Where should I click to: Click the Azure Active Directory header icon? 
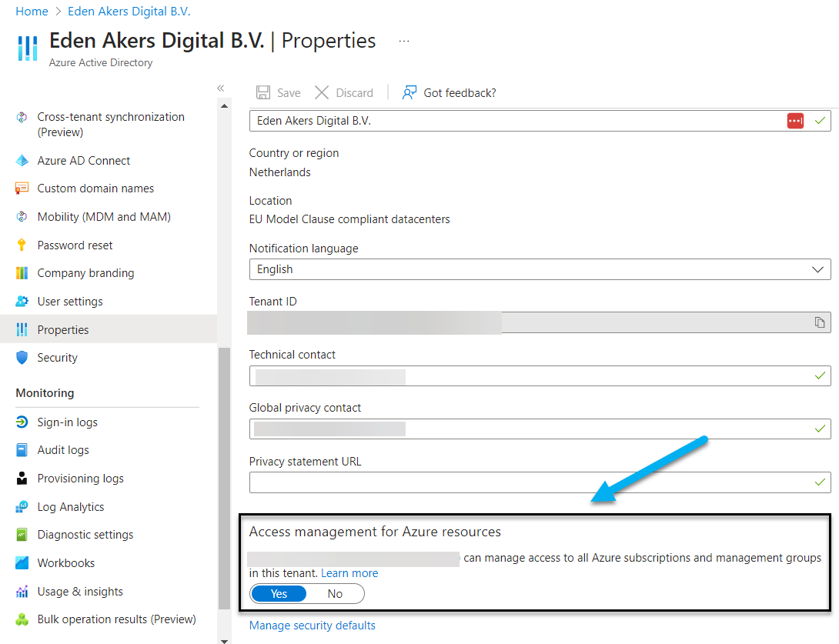(x=27, y=48)
